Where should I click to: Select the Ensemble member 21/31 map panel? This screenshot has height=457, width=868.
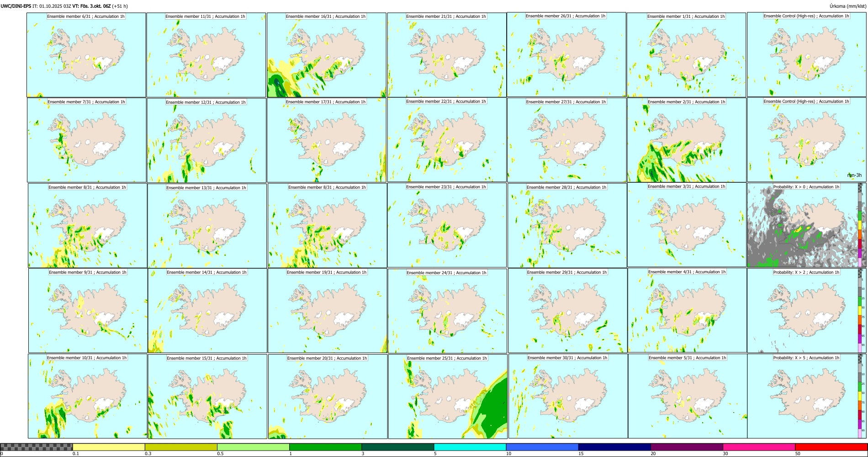tap(447, 55)
